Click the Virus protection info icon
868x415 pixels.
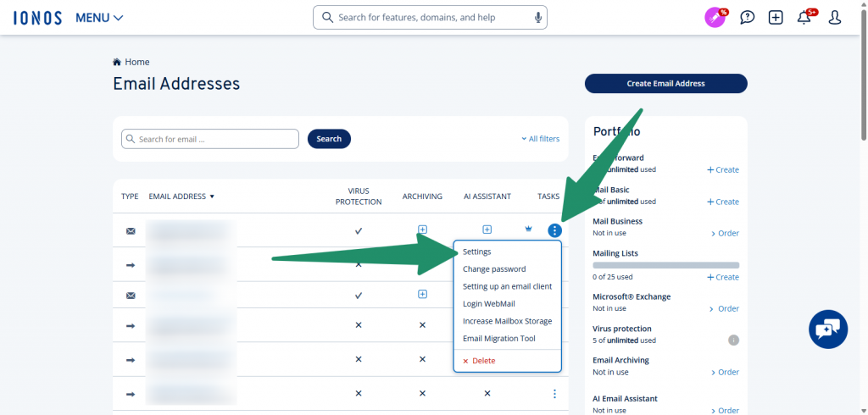(x=733, y=340)
